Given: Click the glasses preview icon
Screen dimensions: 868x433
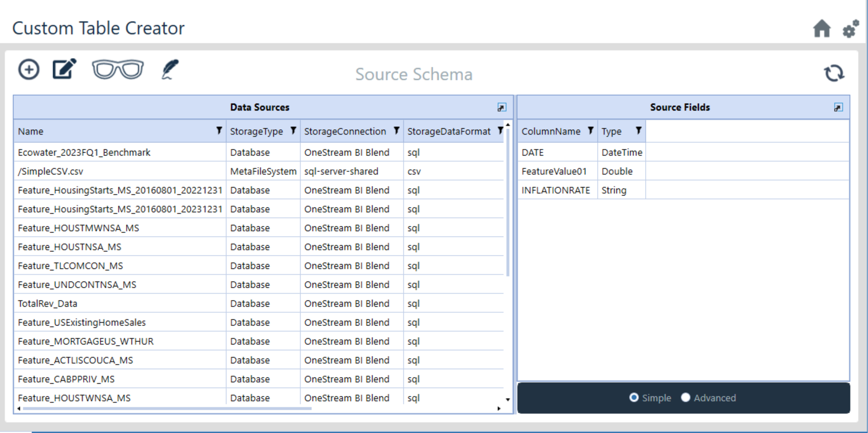Looking at the screenshot, I should [118, 69].
